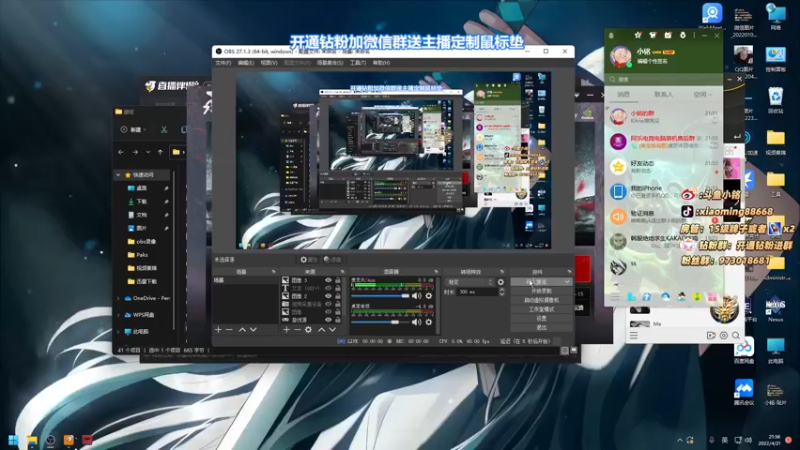
Task: Open the Mic/Aux audio settings gear
Action: pos(429,296)
